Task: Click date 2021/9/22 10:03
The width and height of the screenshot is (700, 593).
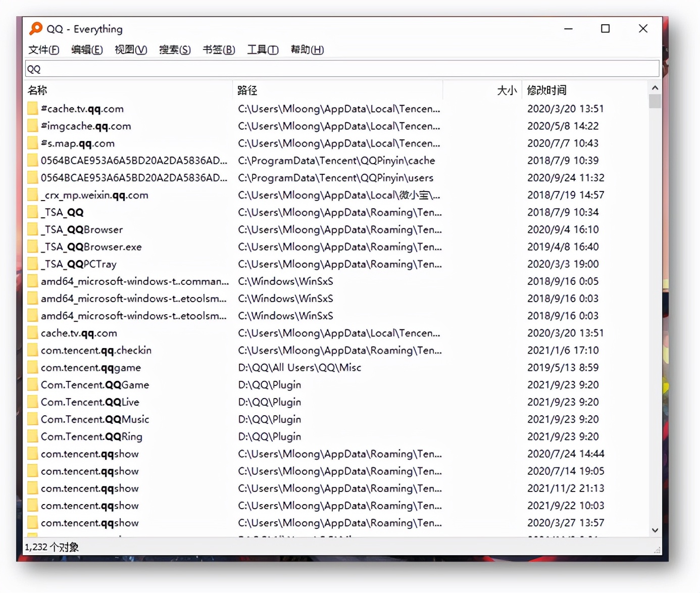Action: click(x=566, y=505)
